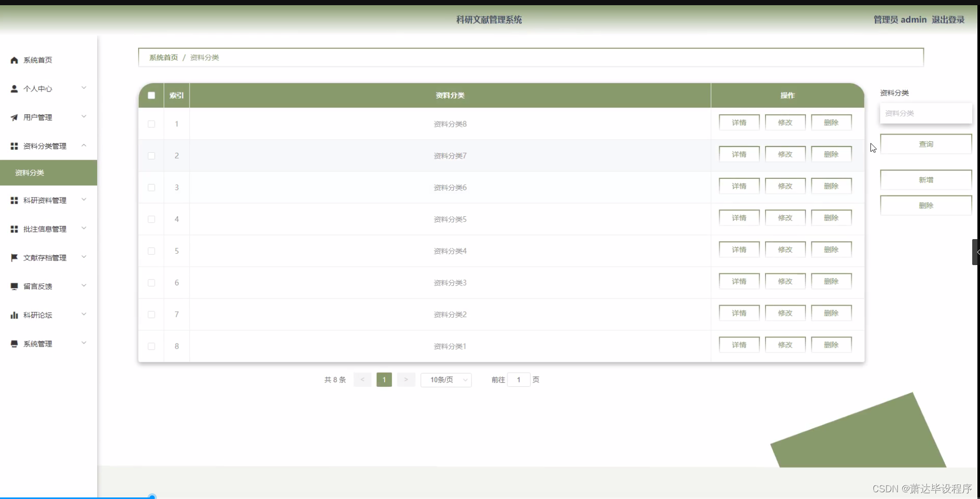Open 系统管理 sidebar menu label

click(x=38, y=344)
